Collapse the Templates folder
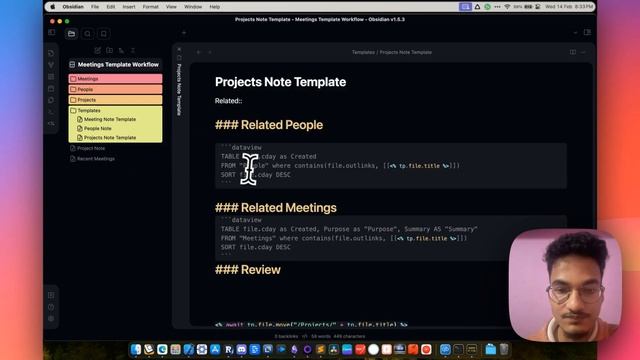Viewport: 640px width, 360px height. 116,111
